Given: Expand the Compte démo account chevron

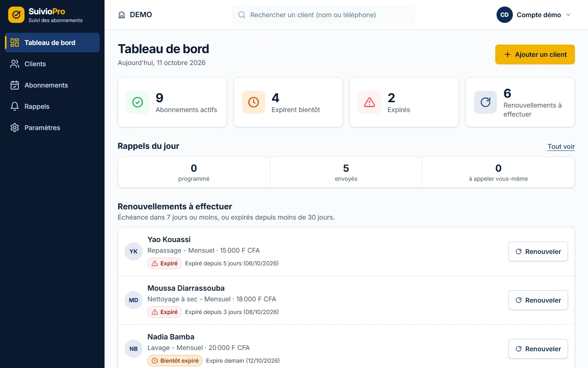Looking at the screenshot, I should click(568, 15).
